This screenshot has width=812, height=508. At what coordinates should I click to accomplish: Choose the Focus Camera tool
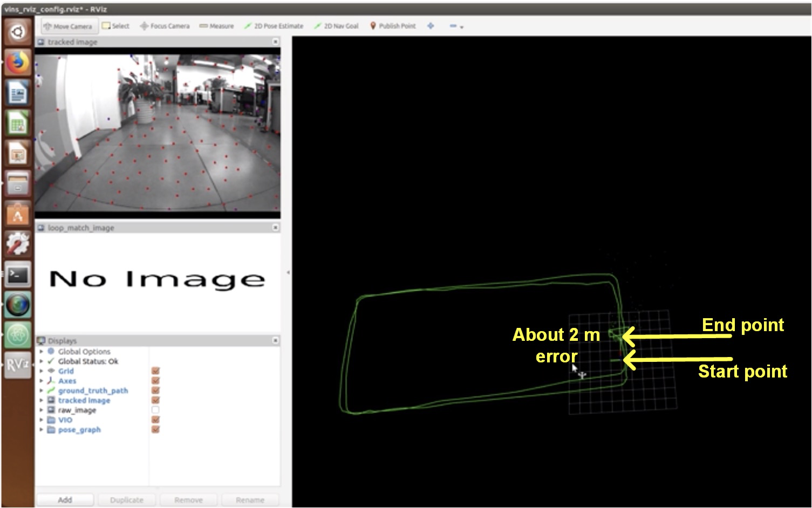(165, 26)
